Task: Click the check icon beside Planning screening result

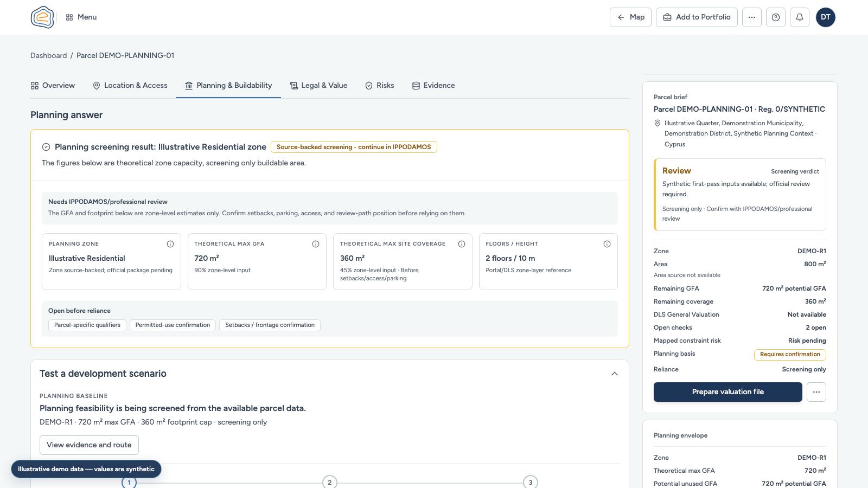Action: tap(46, 147)
